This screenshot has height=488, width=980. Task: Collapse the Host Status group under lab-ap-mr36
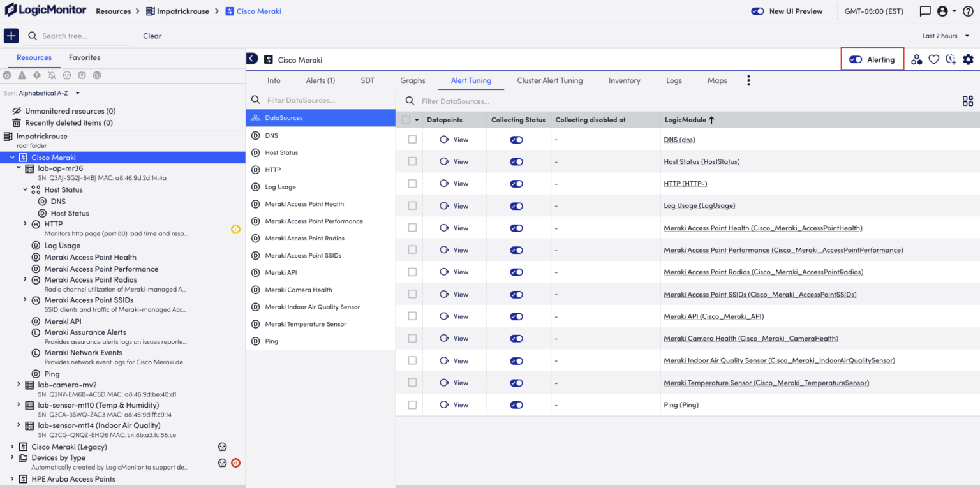(x=24, y=189)
